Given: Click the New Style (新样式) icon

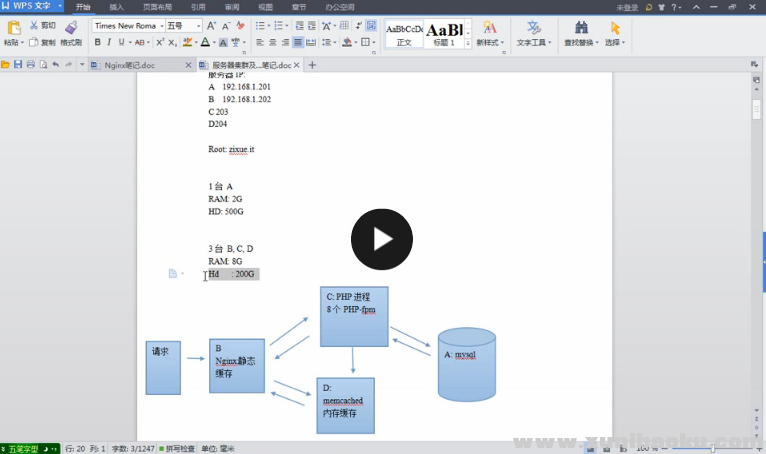Looking at the screenshot, I should click(489, 27).
